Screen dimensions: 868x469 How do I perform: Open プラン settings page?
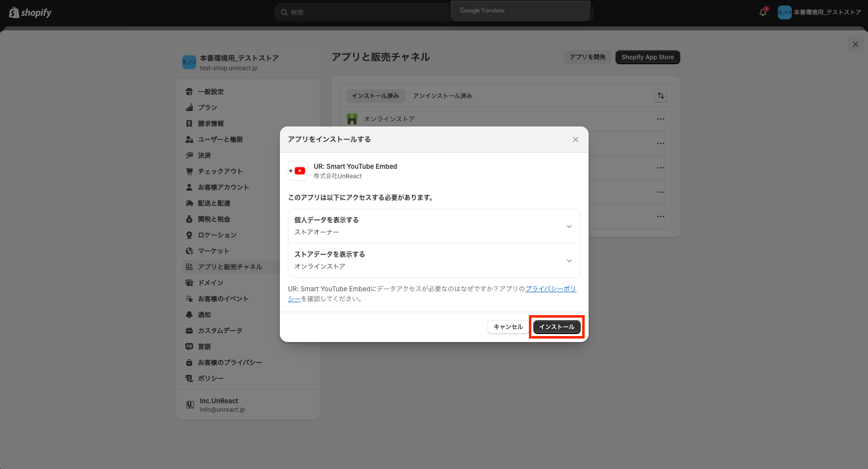point(248,108)
